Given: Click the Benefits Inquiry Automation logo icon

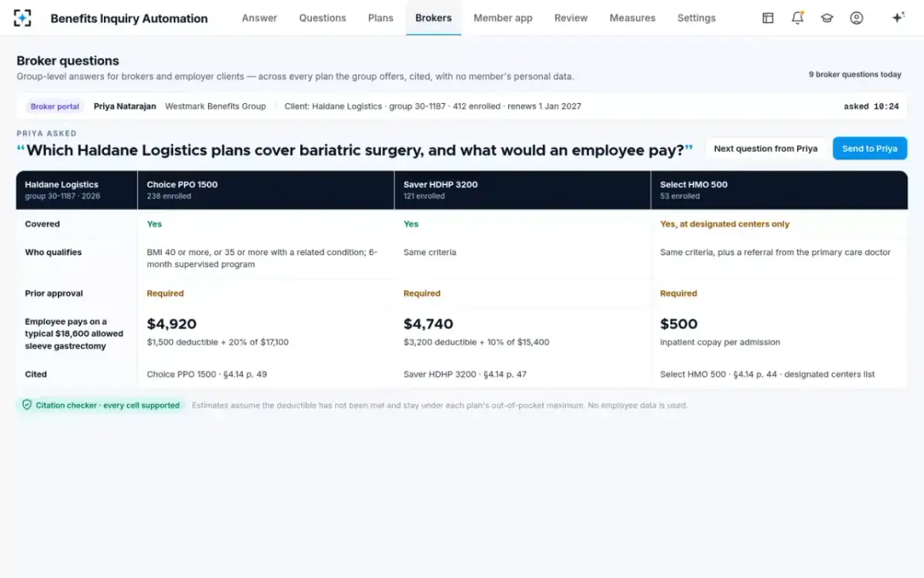Looking at the screenshot, I should click(22, 18).
